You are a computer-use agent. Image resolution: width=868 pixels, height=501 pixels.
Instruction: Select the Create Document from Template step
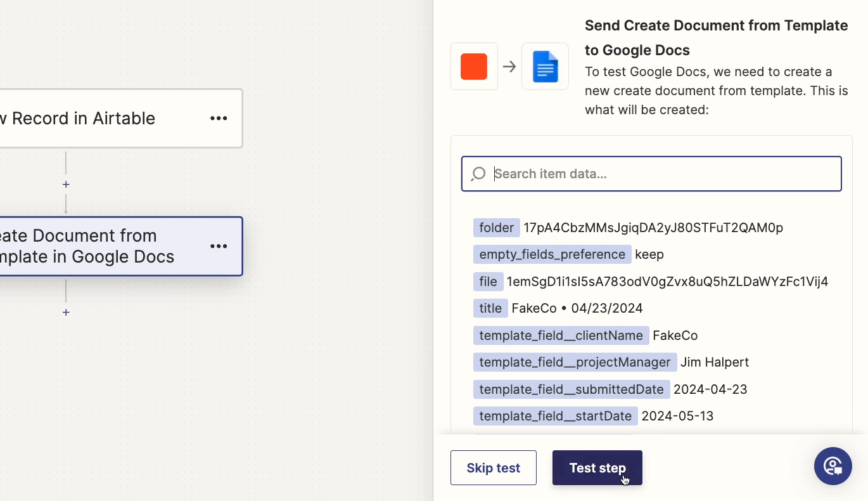[x=120, y=247]
